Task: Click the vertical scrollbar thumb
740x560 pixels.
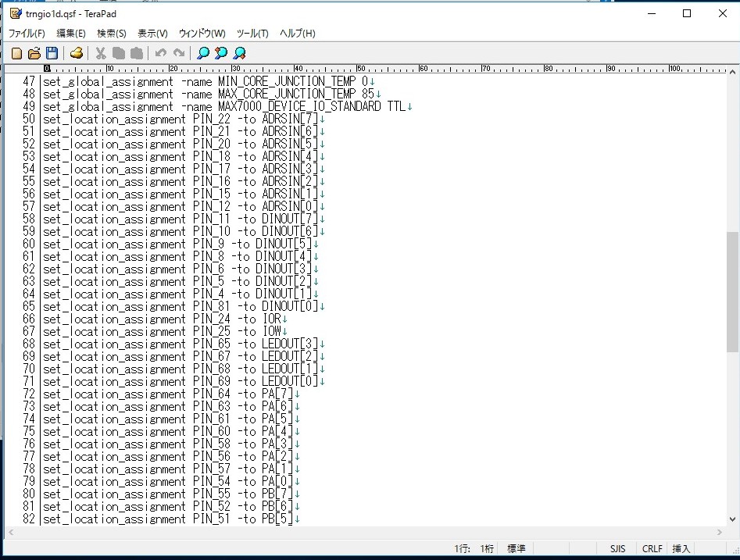Action: [732, 291]
